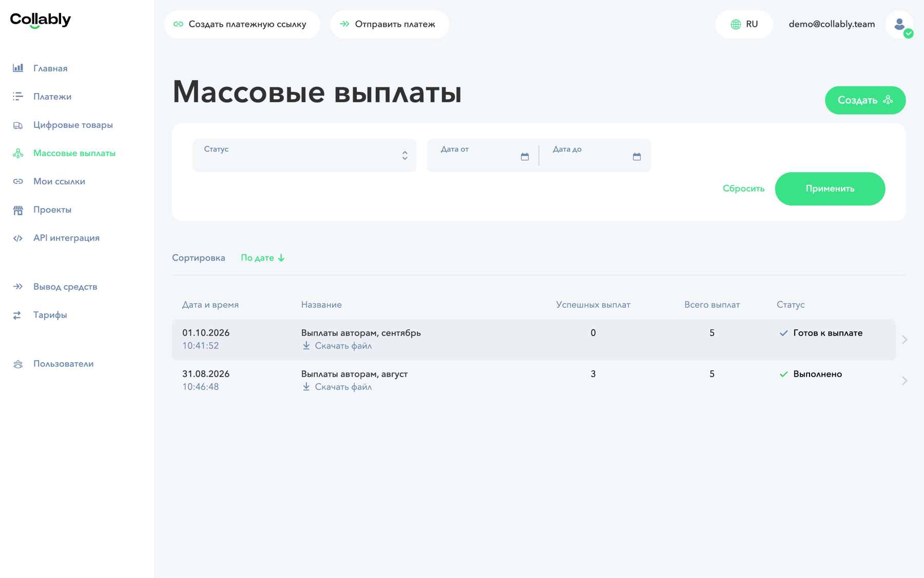Click the code brackets icon beside API интеграция
This screenshot has width=924, height=578.
pyautogui.click(x=18, y=238)
